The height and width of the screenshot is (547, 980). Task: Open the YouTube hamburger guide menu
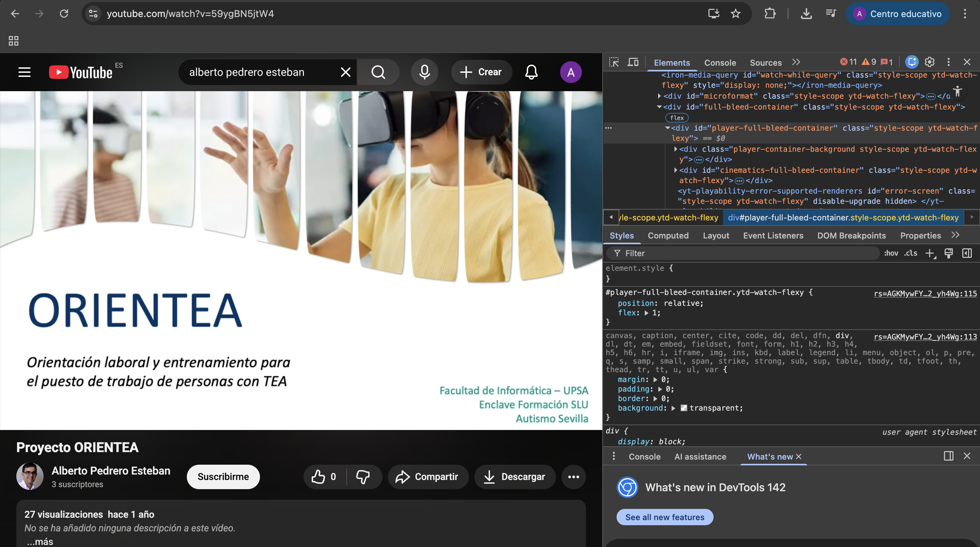(x=24, y=72)
